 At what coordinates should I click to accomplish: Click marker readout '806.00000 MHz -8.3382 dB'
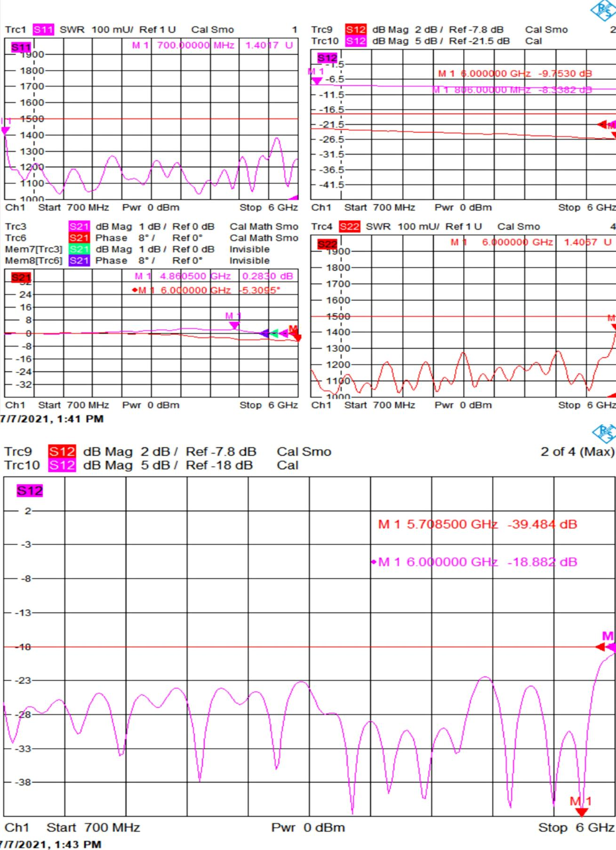pos(512,90)
